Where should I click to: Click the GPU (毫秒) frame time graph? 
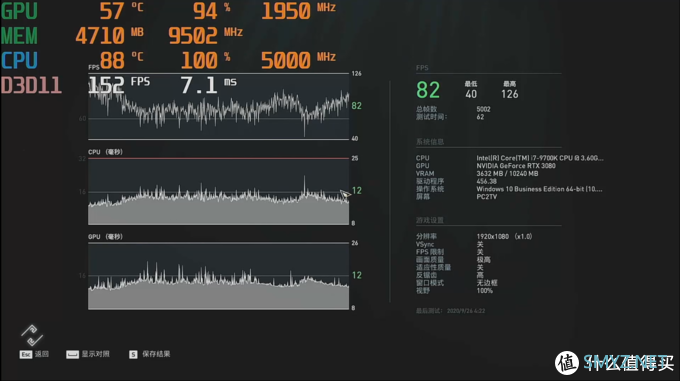tap(219, 276)
